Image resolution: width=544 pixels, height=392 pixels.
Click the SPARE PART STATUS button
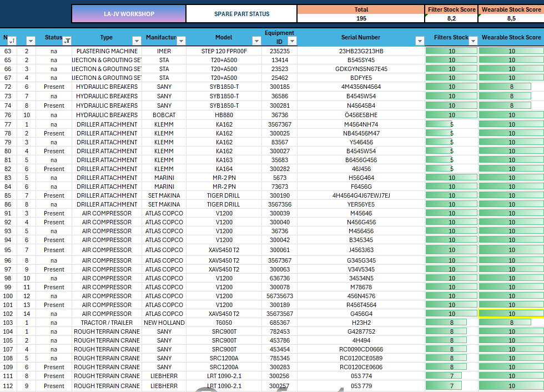click(x=241, y=14)
